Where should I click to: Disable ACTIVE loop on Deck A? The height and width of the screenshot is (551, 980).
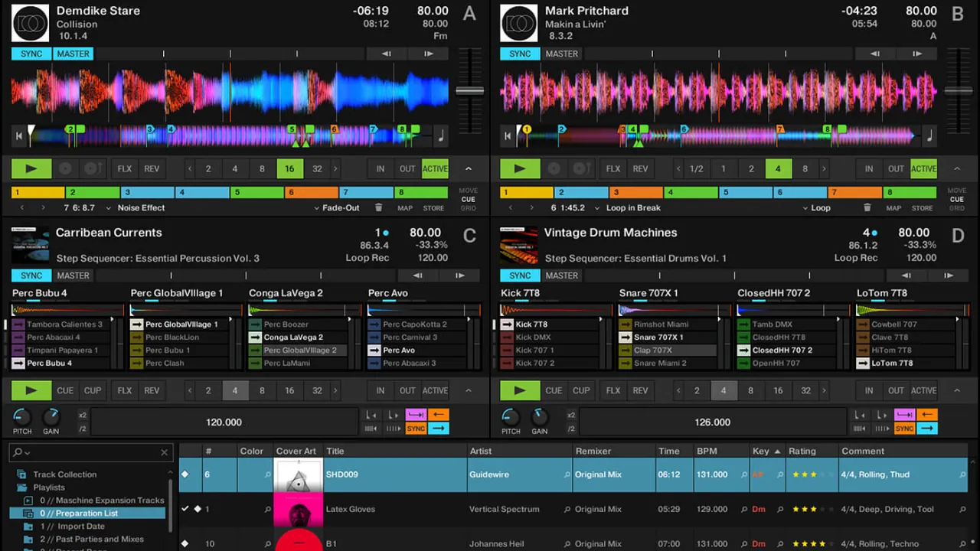click(435, 168)
